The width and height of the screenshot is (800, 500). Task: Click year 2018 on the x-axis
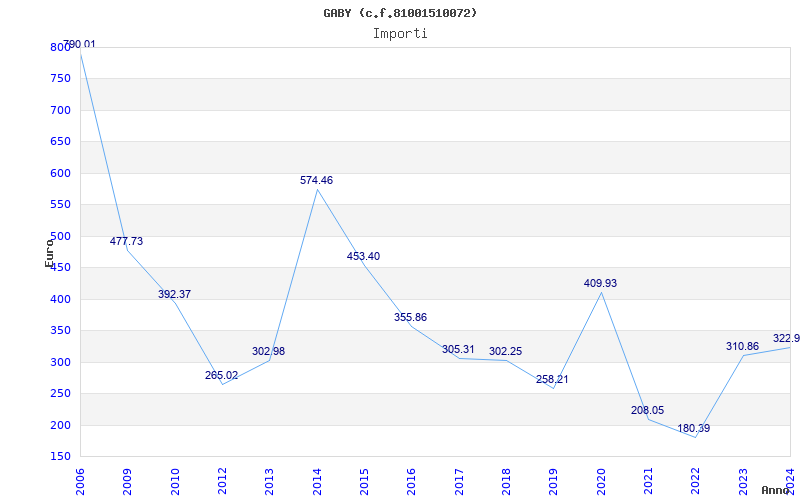[506, 482]
